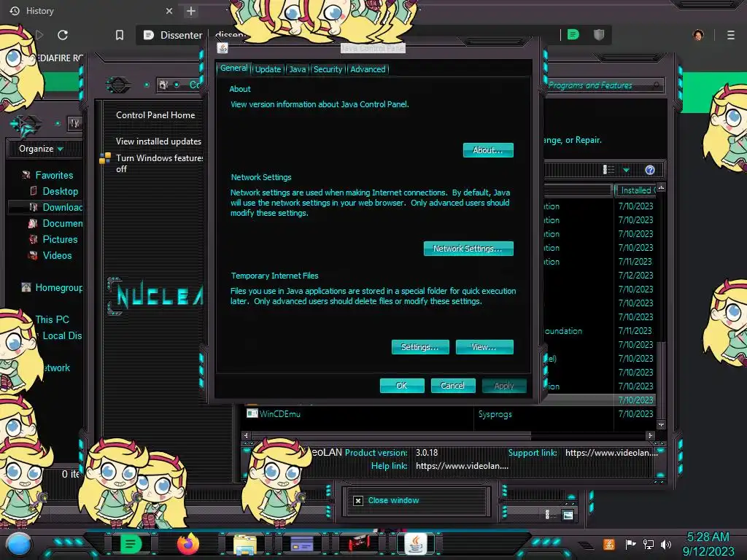
Task: Click the view mode icon in Programs toolbar
Action: pyautogui.click(x=609, y=170)
